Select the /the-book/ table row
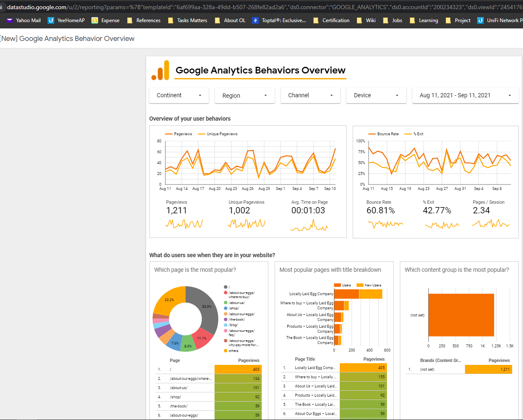523x420 pixels. (209, 406)
